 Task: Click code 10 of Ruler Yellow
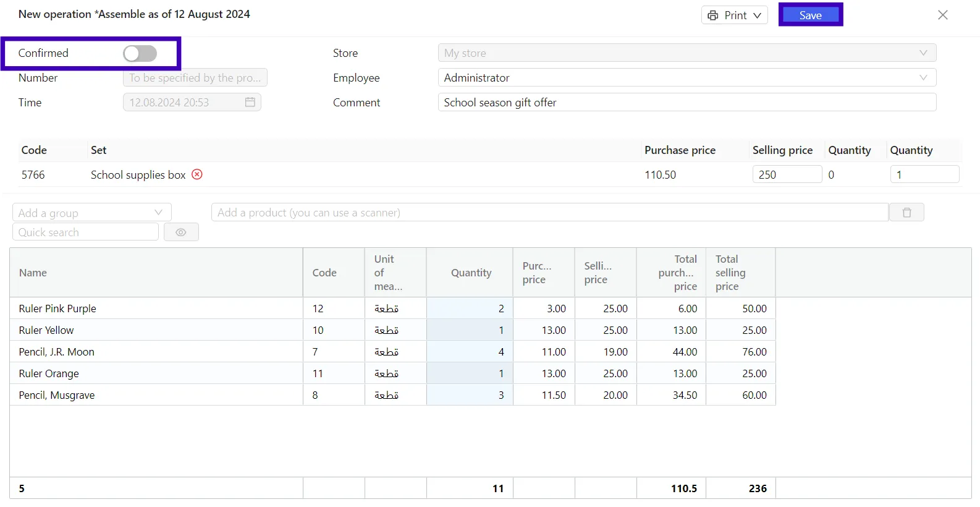point(334,330)
